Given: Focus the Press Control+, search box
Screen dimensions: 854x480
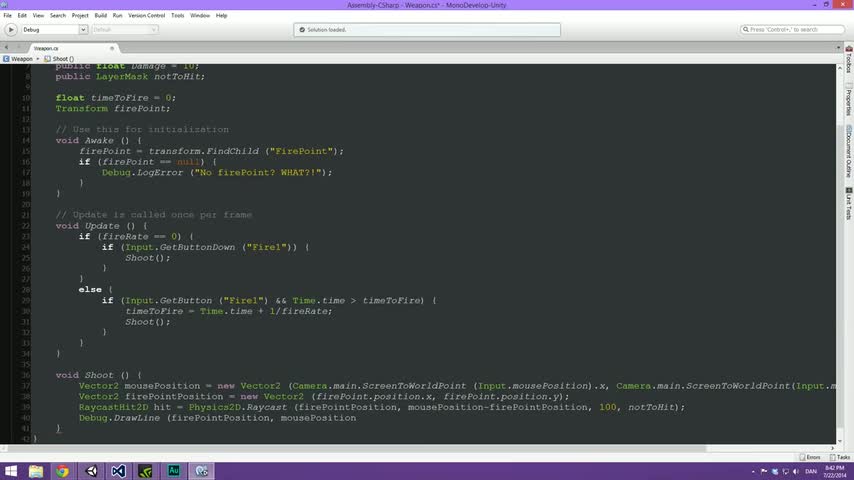Looking at the screenshot, I should (x=792, y=29).
